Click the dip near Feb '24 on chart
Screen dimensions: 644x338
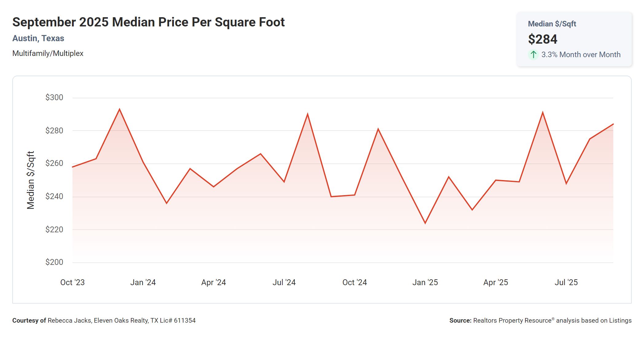(x=166, y=203)
